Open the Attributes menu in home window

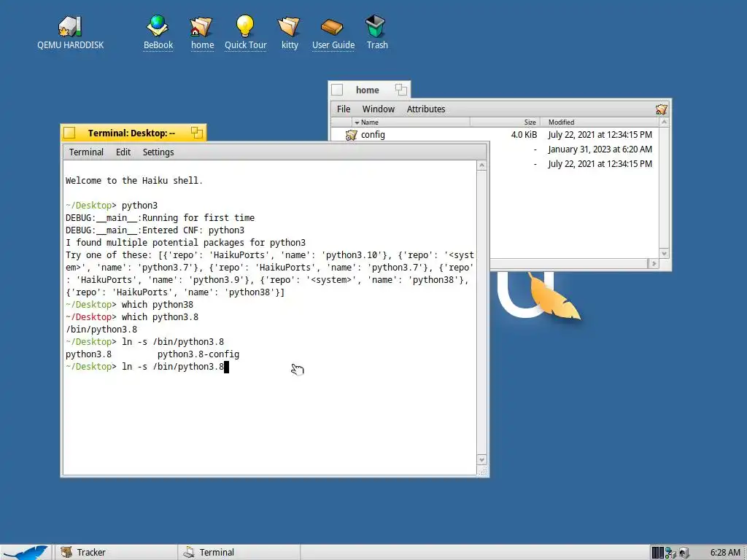click(426, 109)
